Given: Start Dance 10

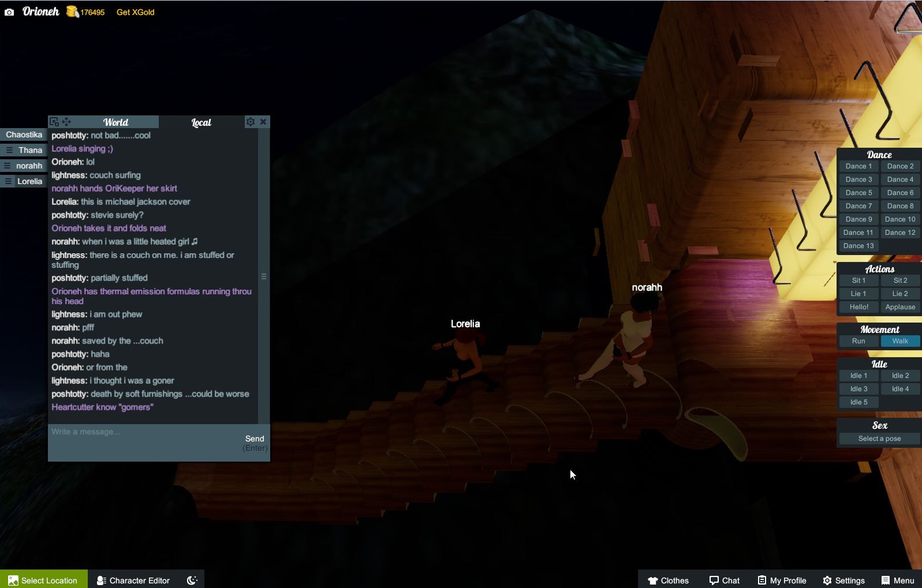Looking at the screenshot, I should pyautogui.click(x=900, y=219).
